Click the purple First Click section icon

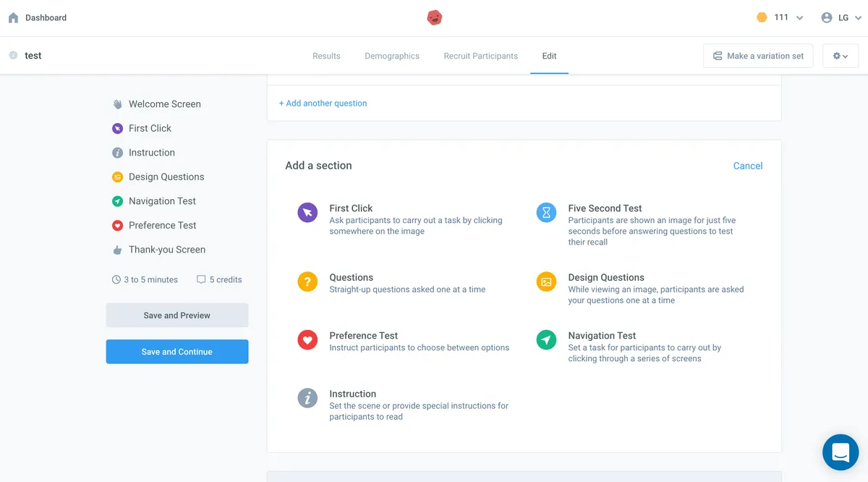pyautogui.click(x=307, y=212)
